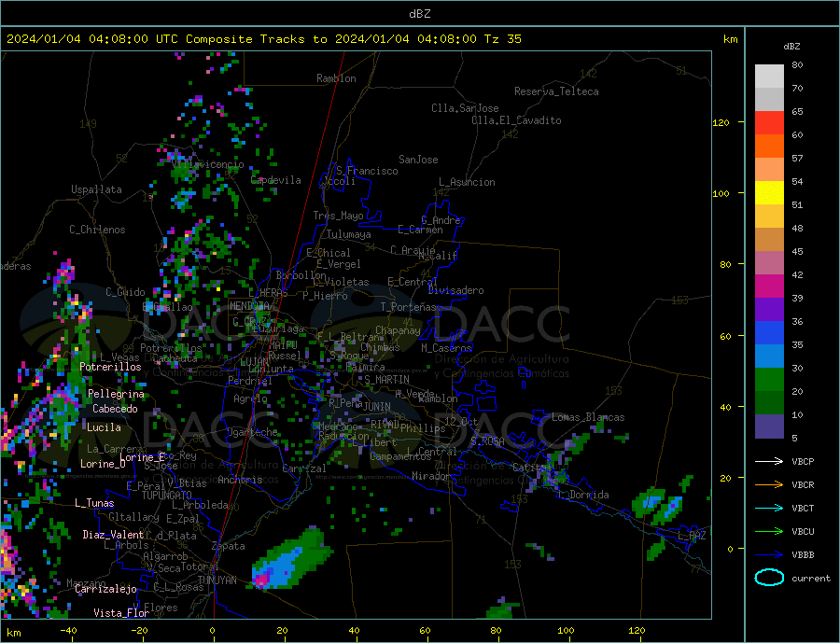Select the magenta swatch in the dBZ scale
840x643 pixels.
(769, 287)
